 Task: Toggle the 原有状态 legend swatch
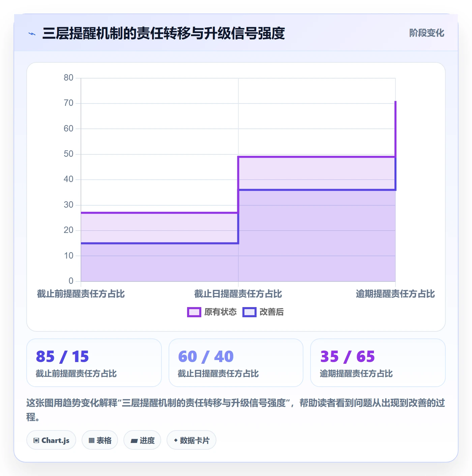[194, 312]
